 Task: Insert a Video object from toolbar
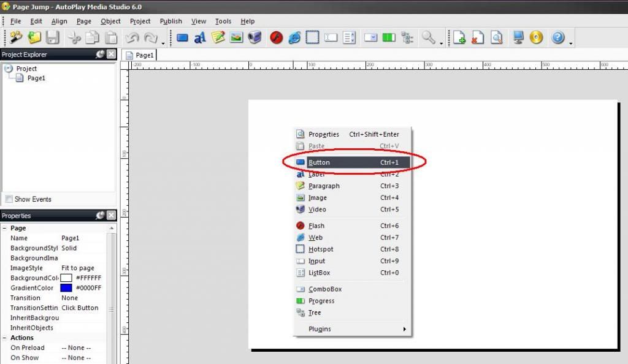[255, 38]
